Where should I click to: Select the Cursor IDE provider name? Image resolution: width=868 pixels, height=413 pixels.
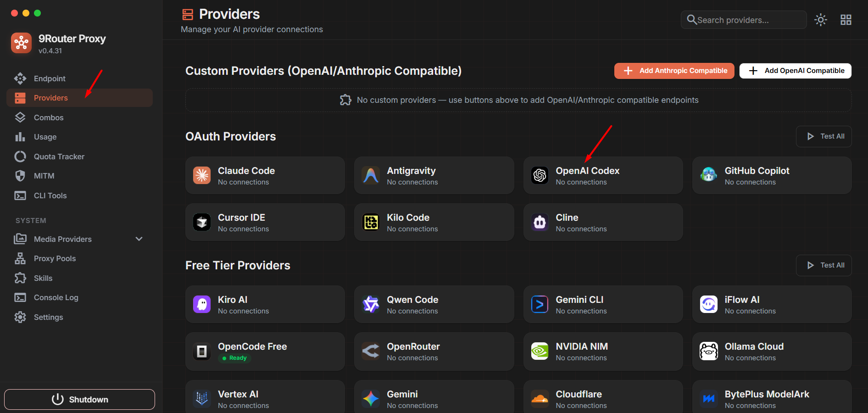pyautogui.click(x=241, y=218)
